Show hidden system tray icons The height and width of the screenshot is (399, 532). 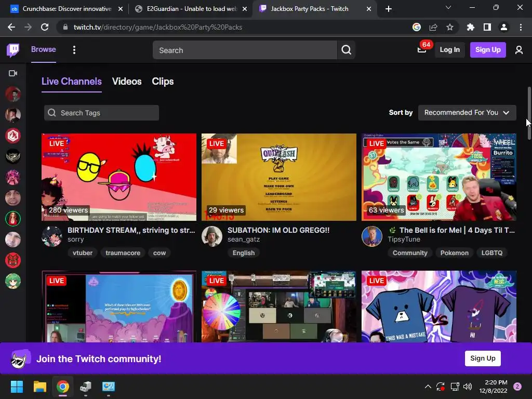pos(428,387)
